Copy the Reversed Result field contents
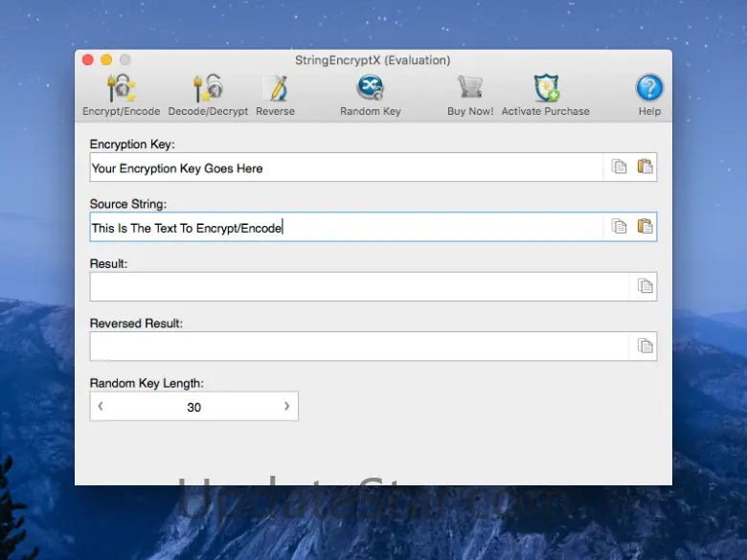The width and height of the screenshot is (747, 560). [645, 347]
